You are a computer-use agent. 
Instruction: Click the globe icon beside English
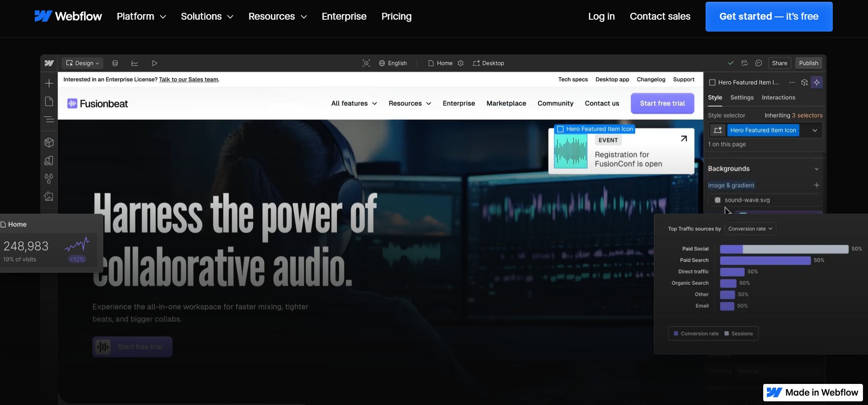coord(382,63)
